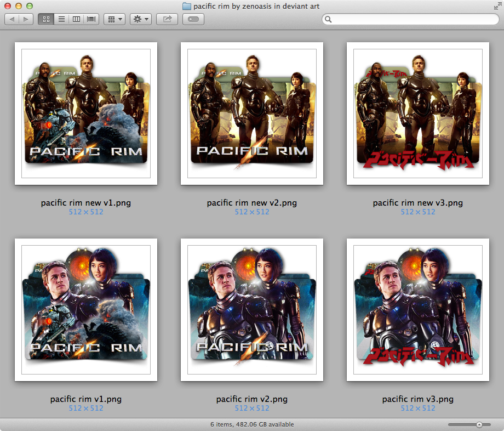Select the icon grid view
Screen dimensions: 504x431
46,19
